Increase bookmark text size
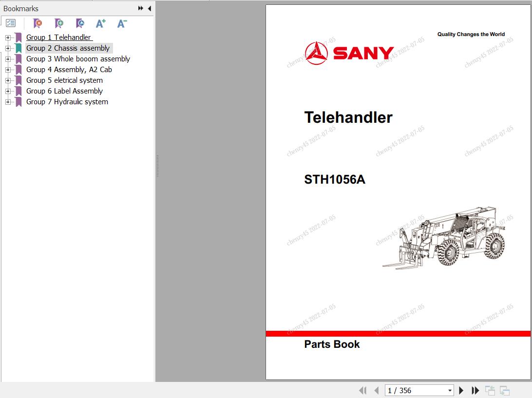This screenshot has width=532, height=398. (100, 23)
